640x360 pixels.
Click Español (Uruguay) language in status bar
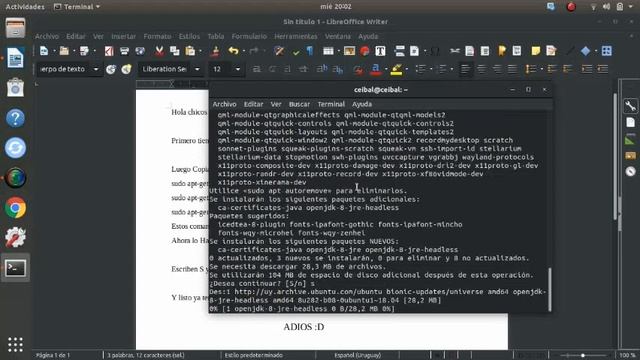358,355
